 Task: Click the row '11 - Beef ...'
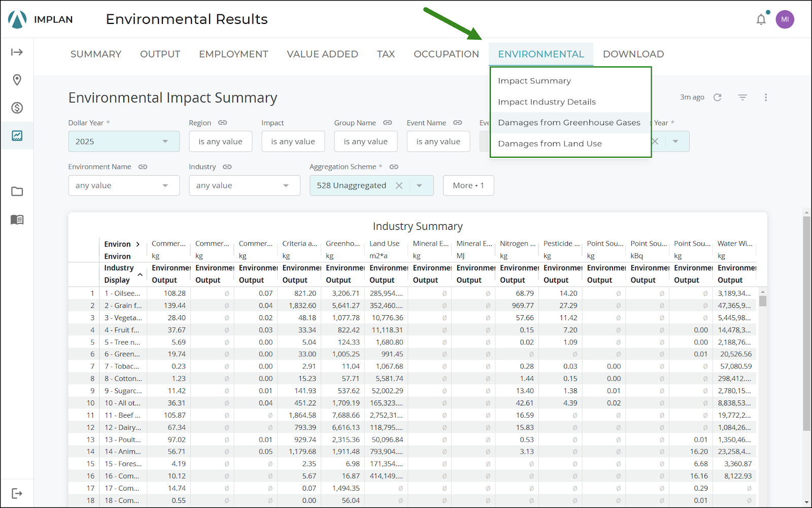click(x=413, y=415)
